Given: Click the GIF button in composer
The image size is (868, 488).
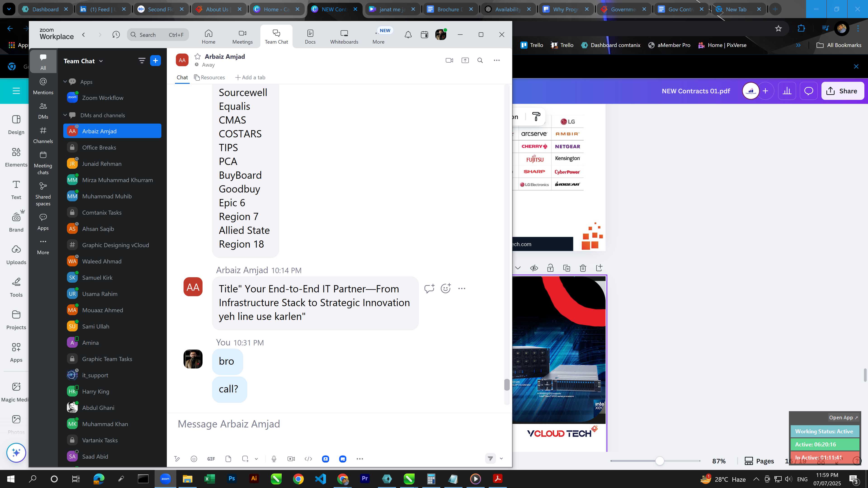Looking at the screenshot, I should 211,459.
